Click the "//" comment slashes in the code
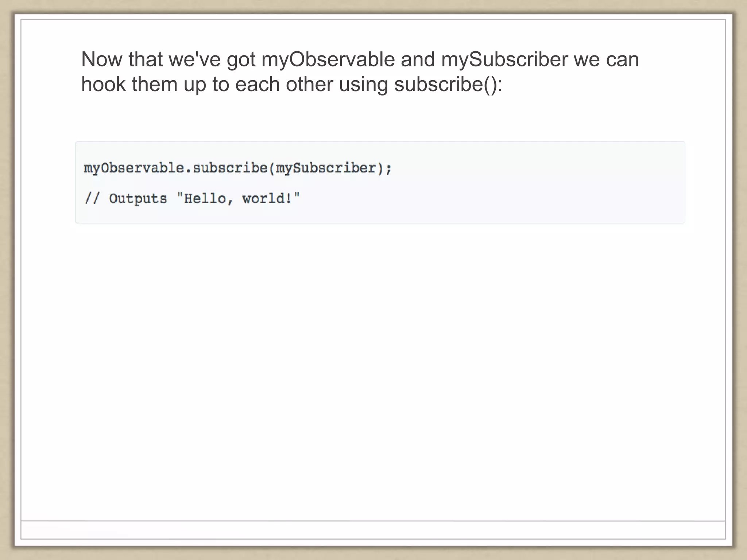The image size is (747, 560). coord(92,199)
